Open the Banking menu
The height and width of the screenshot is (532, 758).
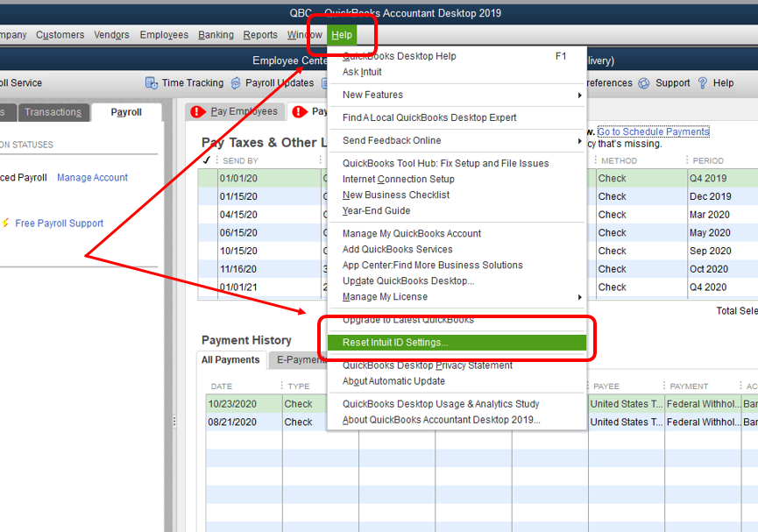point(216,35)
